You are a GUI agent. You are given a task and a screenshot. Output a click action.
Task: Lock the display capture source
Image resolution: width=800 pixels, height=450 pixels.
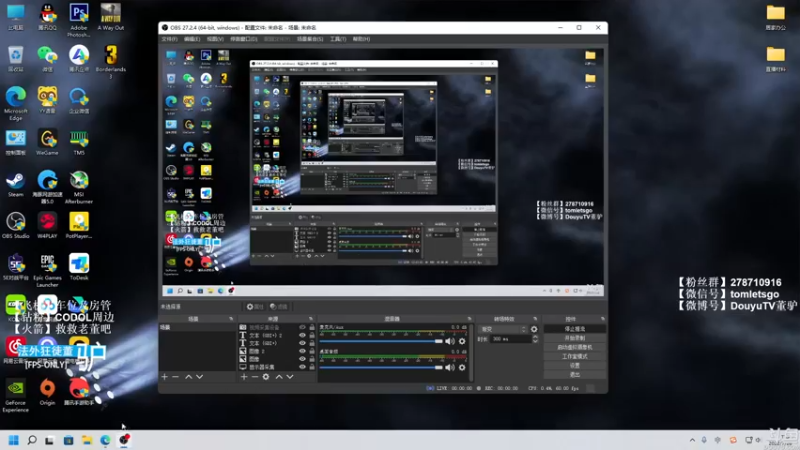coord(312,367)
